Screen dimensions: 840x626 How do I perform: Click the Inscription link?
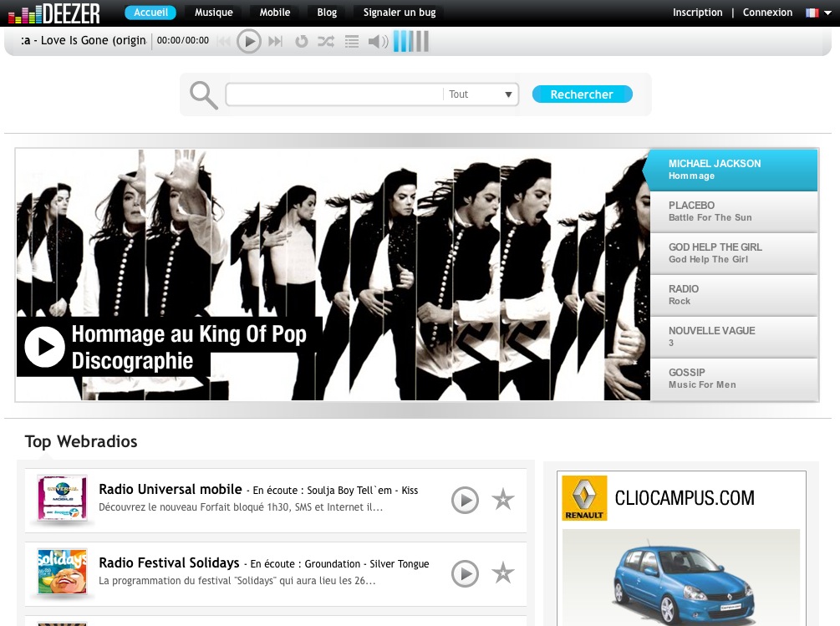pyautogui.click(x=698, y=13)
